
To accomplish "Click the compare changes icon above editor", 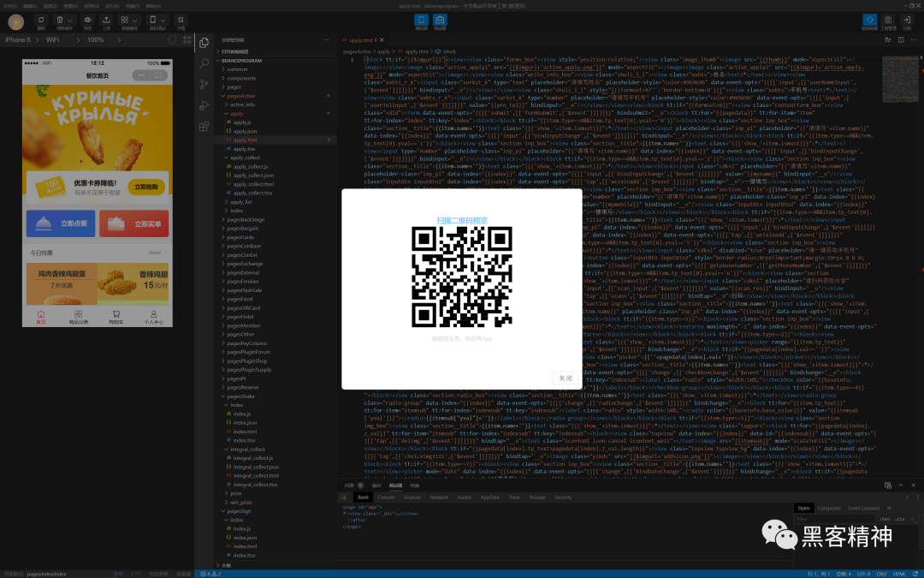I will tap(888, 40).
